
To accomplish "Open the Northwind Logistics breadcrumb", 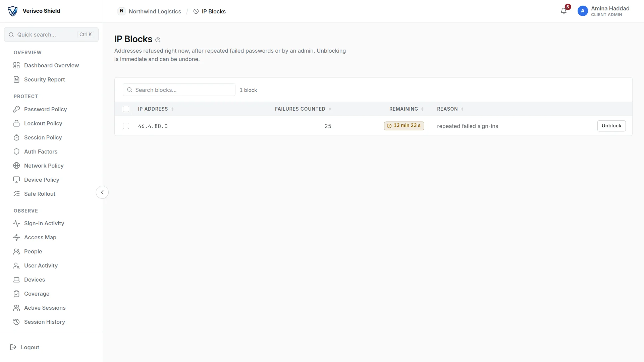I will (150, 11).
